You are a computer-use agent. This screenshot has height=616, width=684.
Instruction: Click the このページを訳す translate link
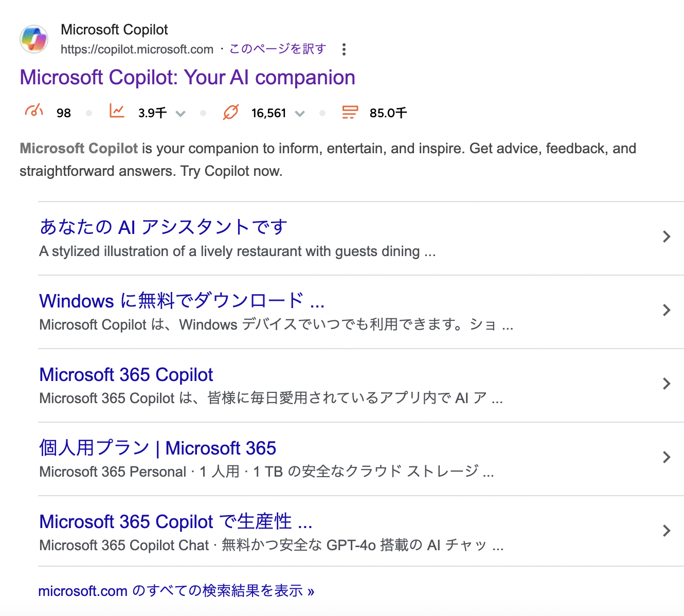click(278, 49)
